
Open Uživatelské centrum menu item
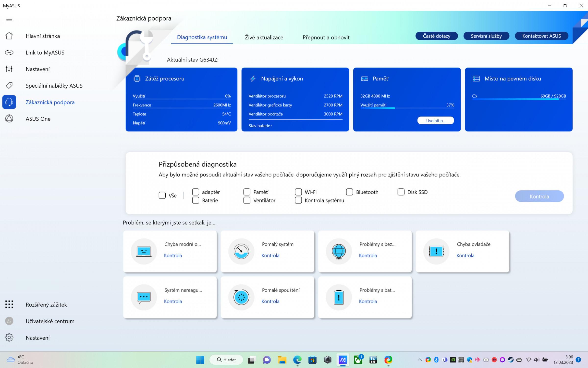[x=50, y=321]
